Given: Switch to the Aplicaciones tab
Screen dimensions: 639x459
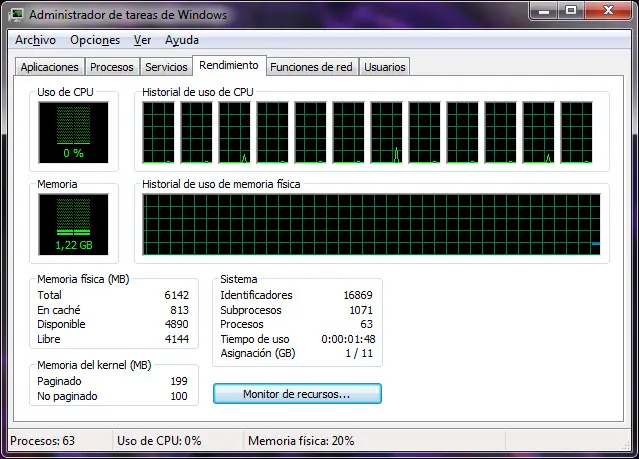Looking at the screenshot, I should point(50,67).
